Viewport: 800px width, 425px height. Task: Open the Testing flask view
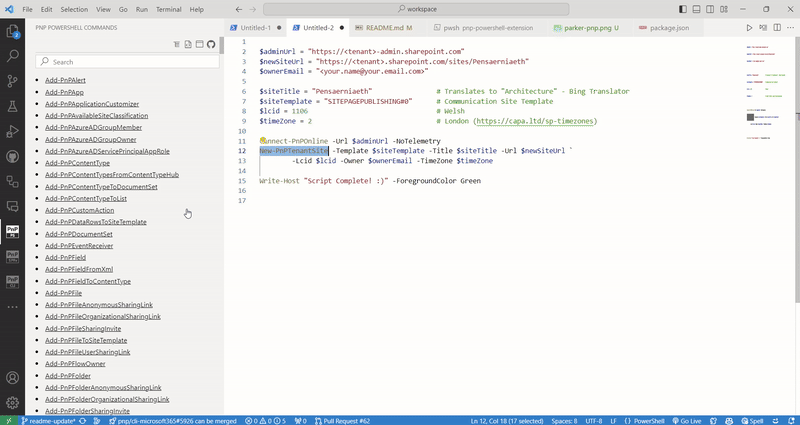click(12, 106)
